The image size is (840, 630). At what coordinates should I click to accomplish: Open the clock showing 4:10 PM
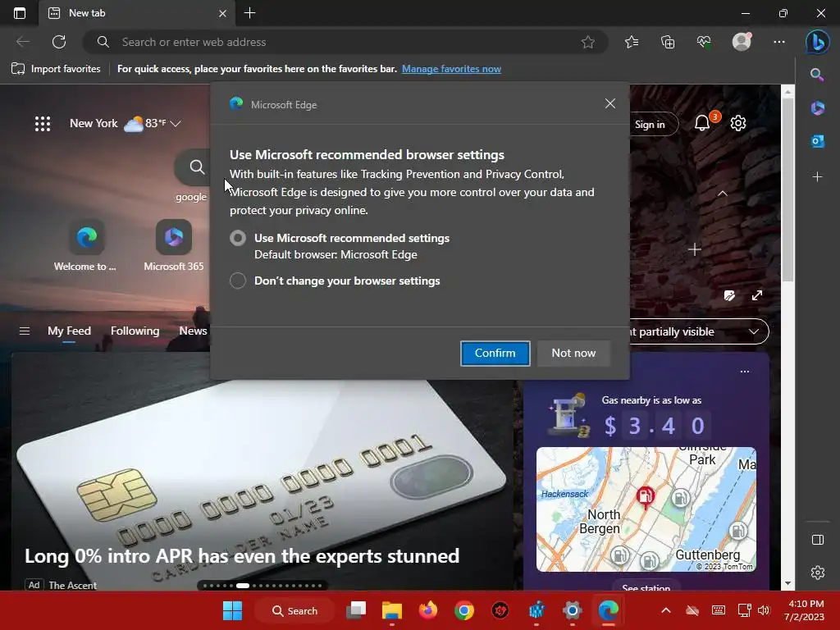pyautogui.click(x=804, y=610)
